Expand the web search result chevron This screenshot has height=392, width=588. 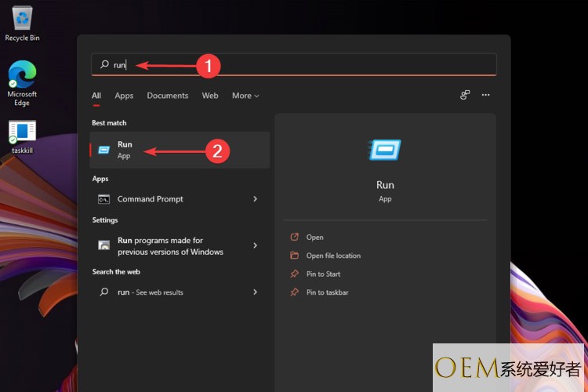tap(255, 292)
